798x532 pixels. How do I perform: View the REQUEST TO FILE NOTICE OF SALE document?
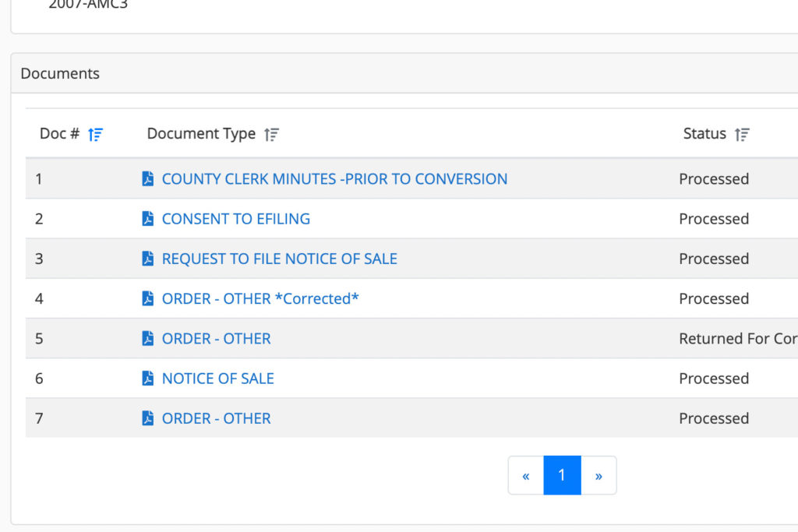coord(280,259)
